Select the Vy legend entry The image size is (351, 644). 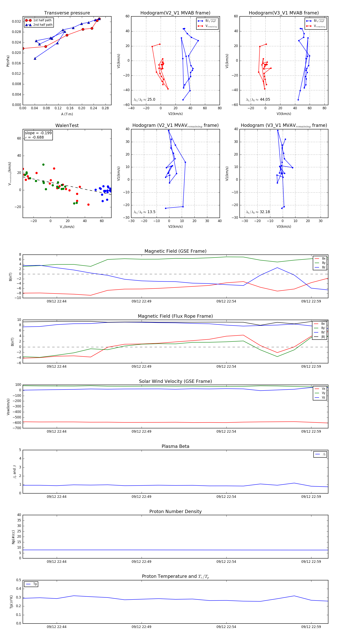click(x=320, y=393)
